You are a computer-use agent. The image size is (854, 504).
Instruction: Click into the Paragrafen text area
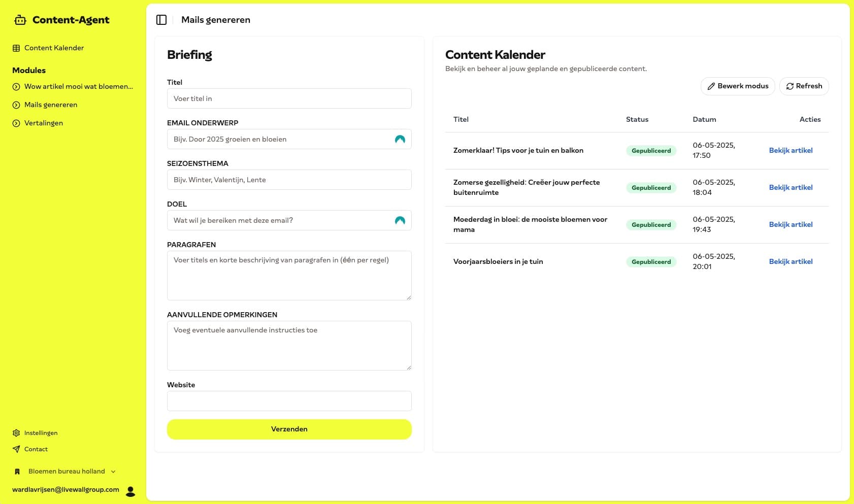tap(289, 275)
